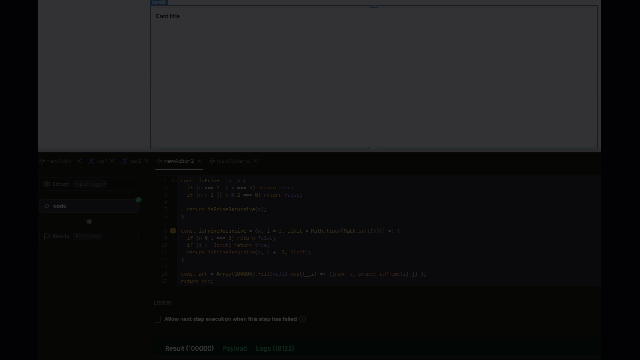Open the last tab starting with 'load'

pyautogui.click(x=233, y=161)
